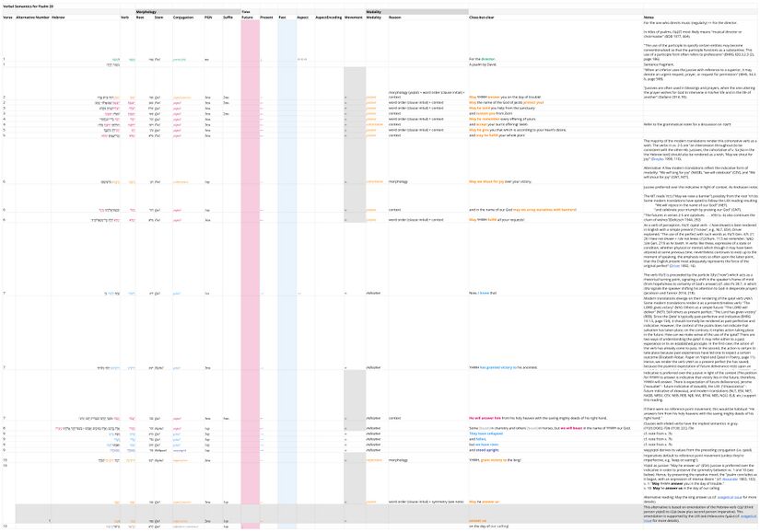Select 'on the day of our calling!' cell
This screenshot has width=760, height=532.
[491, 526]
